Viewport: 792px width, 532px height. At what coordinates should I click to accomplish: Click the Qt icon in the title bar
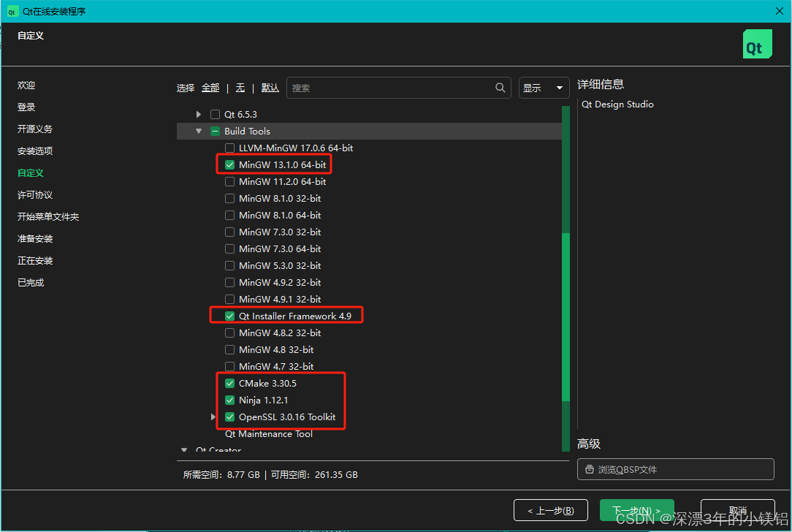(x=12, y=12)
